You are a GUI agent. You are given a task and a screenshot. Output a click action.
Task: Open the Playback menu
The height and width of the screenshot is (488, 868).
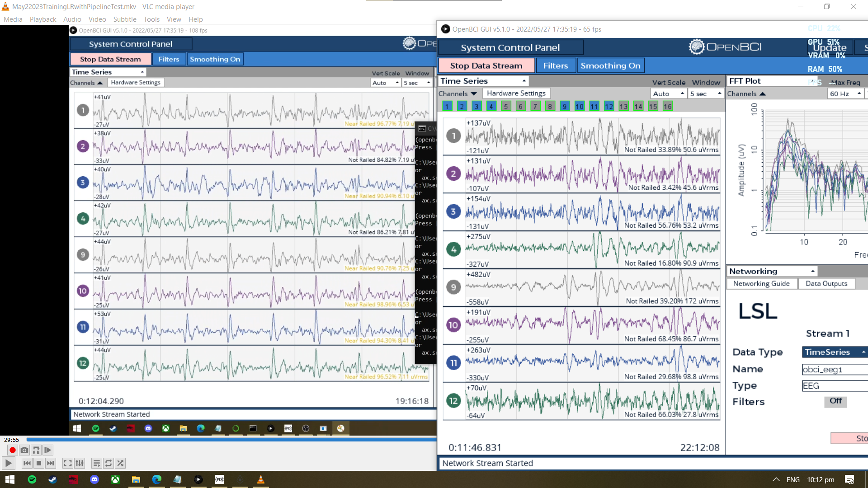43,19
